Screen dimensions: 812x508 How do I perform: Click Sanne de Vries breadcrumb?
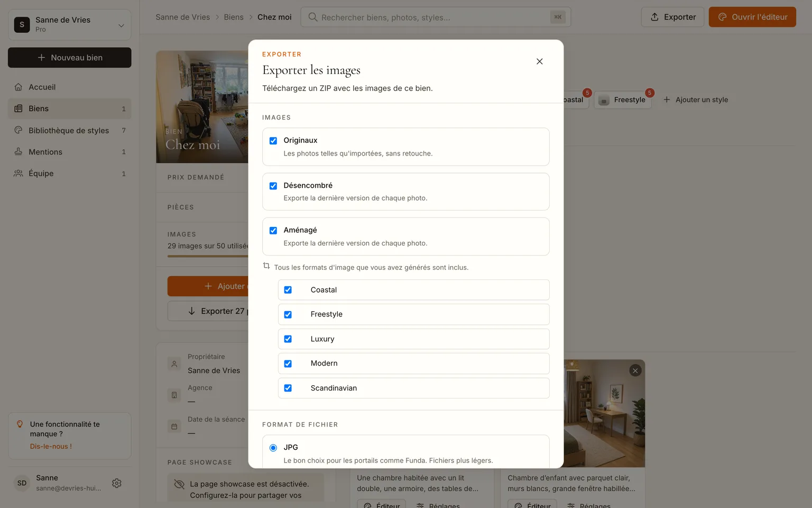pyautogui.click(x=183, y=17)
